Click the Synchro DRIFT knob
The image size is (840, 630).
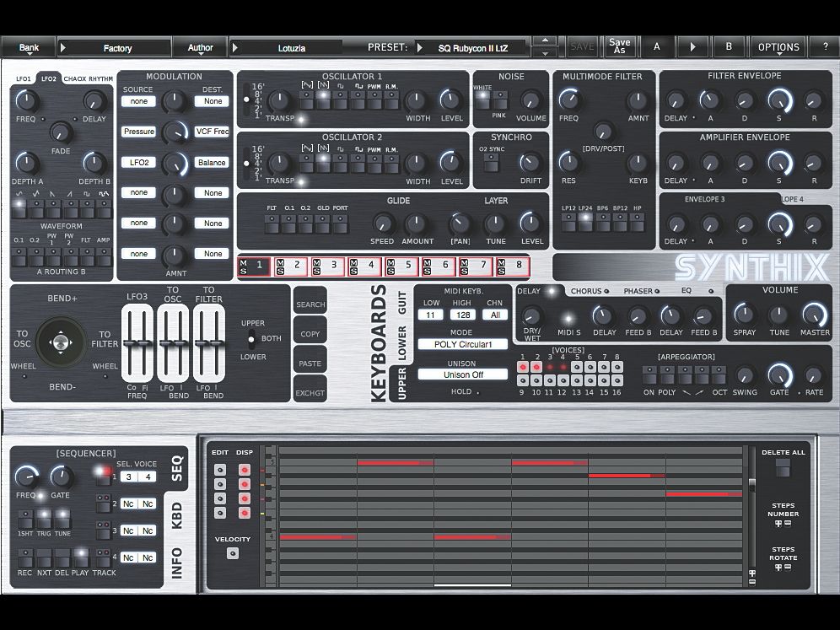point(530,163)
